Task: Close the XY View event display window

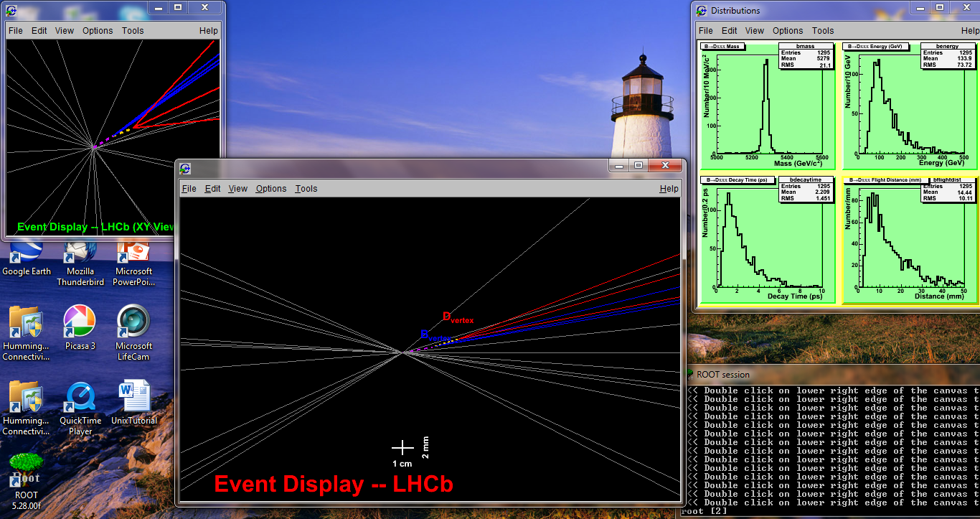Action: point(204,7)
